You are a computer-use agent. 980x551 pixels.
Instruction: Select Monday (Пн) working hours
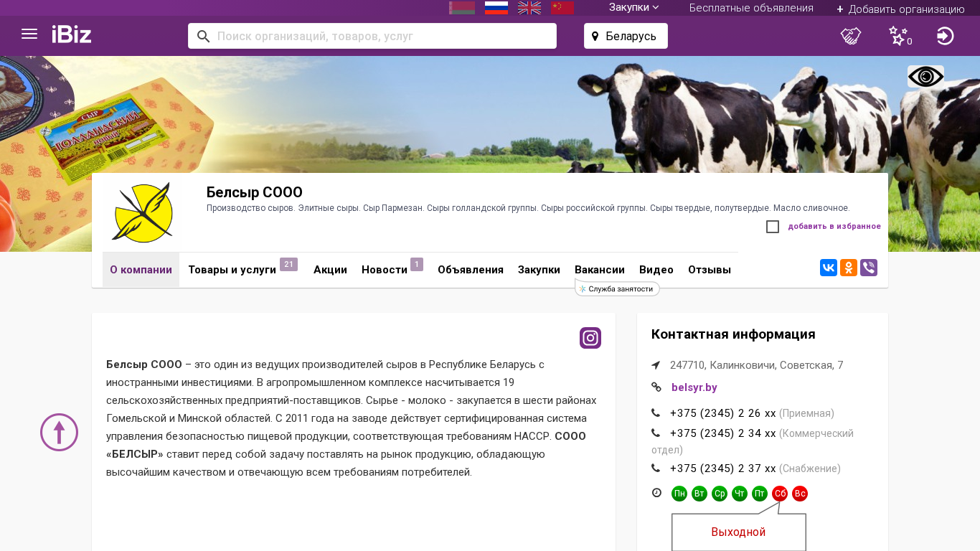pos(679,494)
